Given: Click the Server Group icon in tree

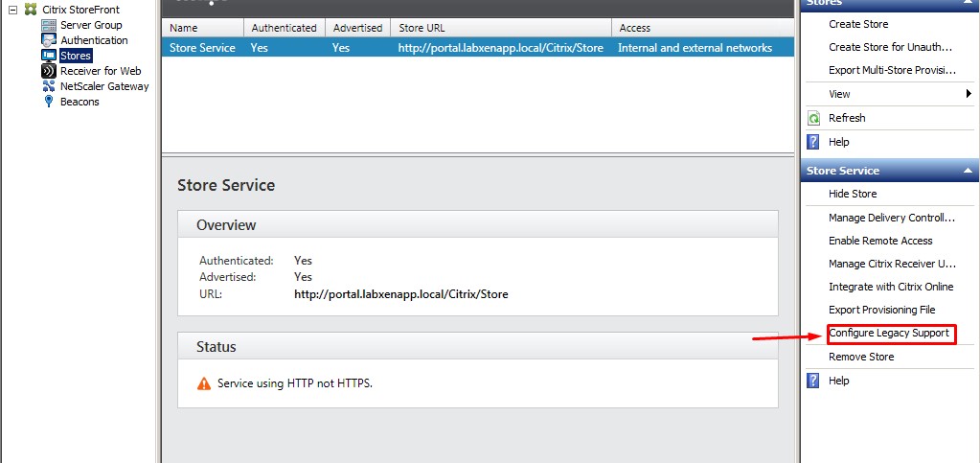Looking at the screenshot, I should pos(49,25).
